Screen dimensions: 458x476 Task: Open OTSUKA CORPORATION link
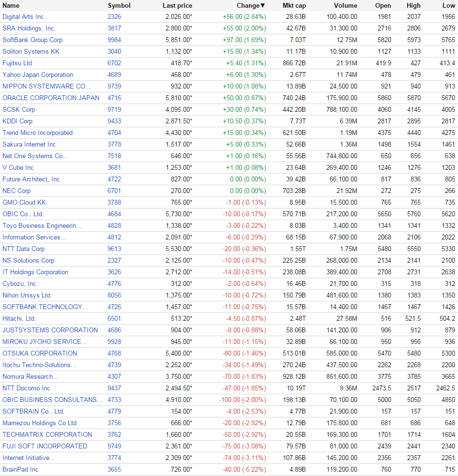click(40, 353)
